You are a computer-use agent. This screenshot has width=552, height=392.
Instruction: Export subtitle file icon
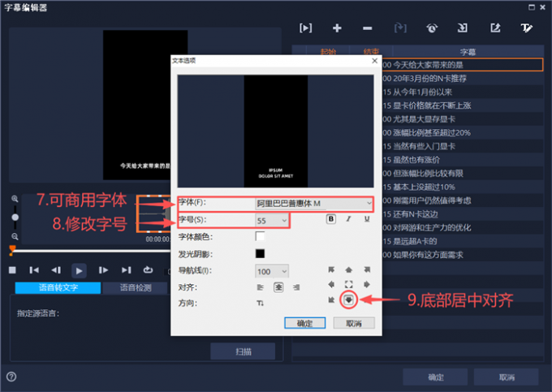(495, 28)
